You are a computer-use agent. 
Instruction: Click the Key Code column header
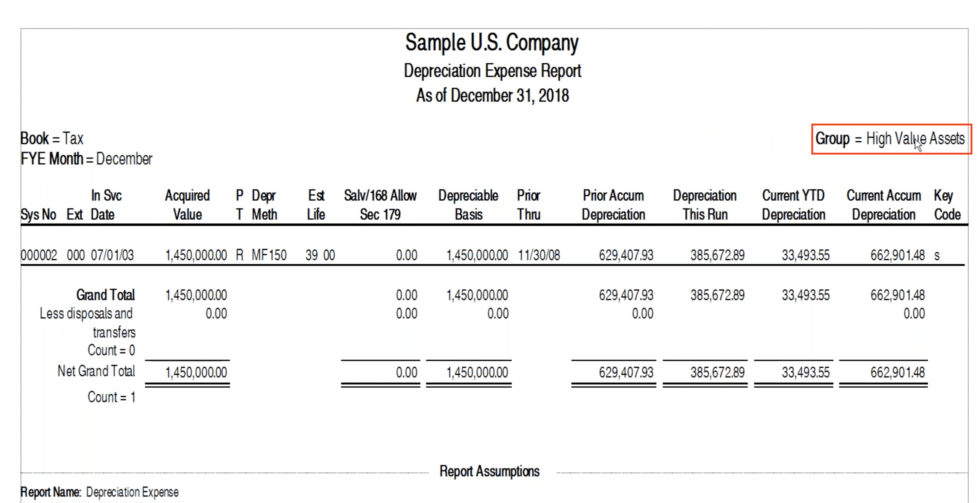[947, 204]
